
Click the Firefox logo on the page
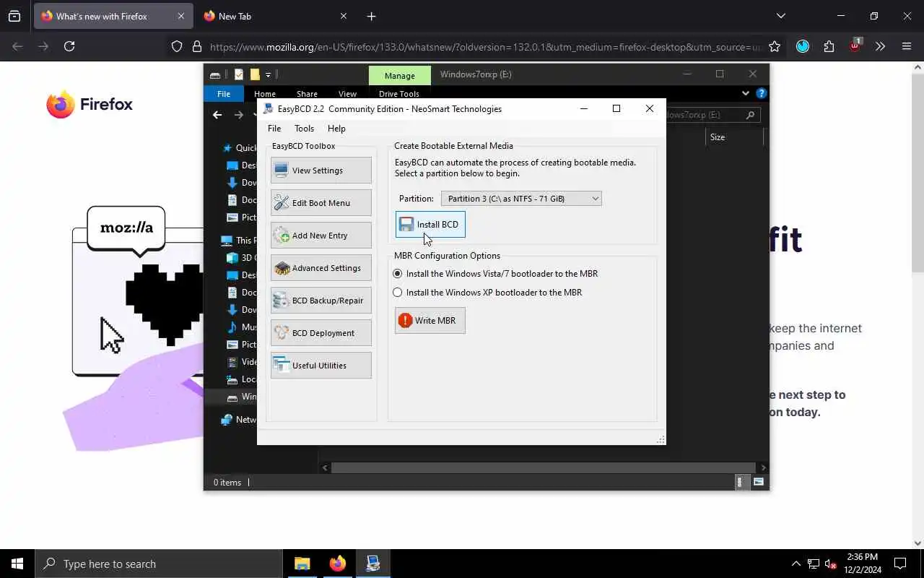(90, 104)
